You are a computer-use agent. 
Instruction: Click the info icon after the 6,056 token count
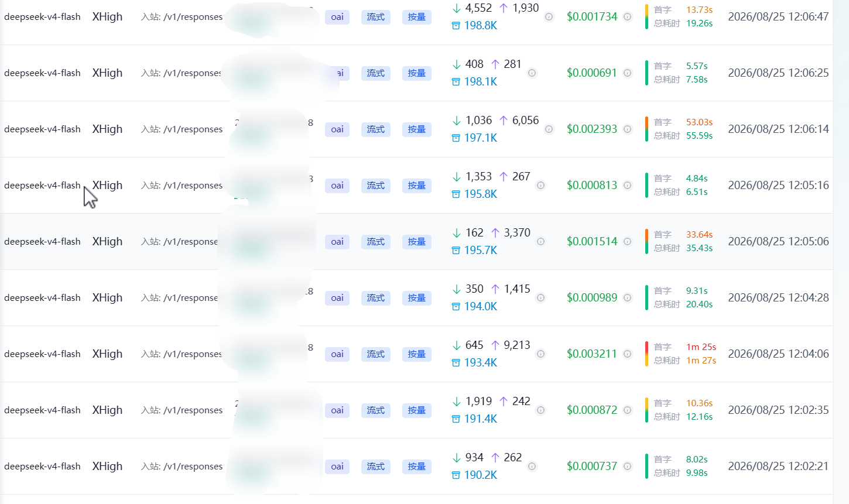[x=549, y=129]
